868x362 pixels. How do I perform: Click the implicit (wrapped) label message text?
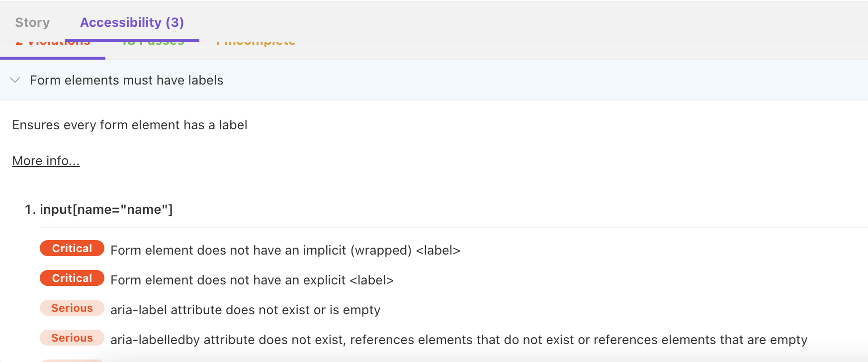click(285, 250)
